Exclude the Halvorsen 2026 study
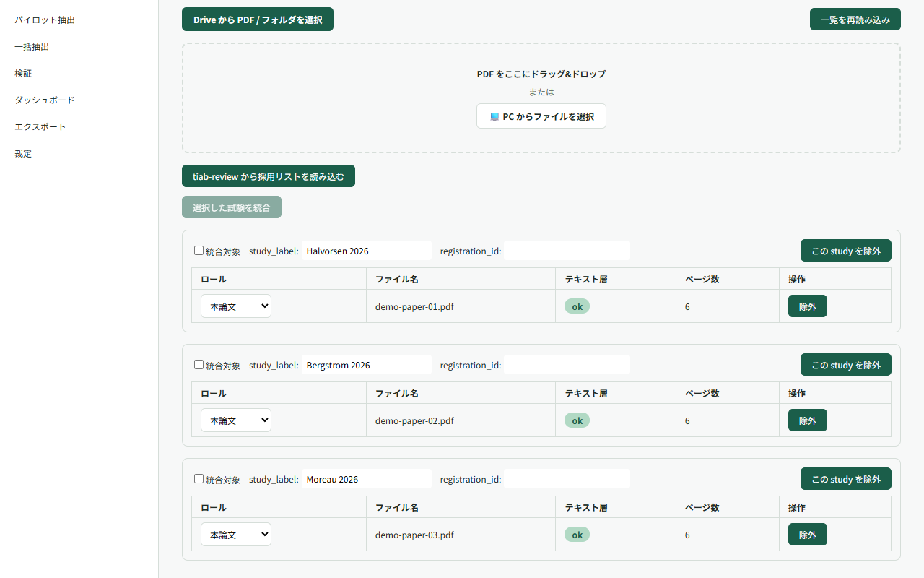 [846, 251]
